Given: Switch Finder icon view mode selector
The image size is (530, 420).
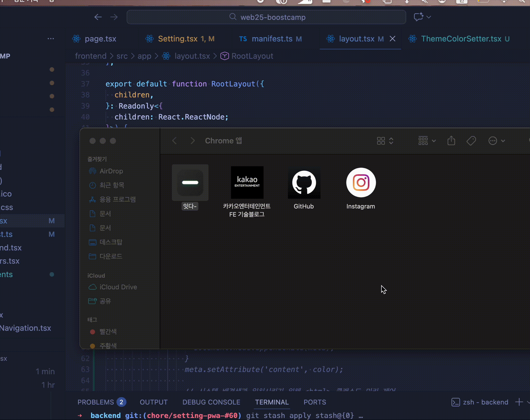Looking at the screenshot, I should [385, 141].
